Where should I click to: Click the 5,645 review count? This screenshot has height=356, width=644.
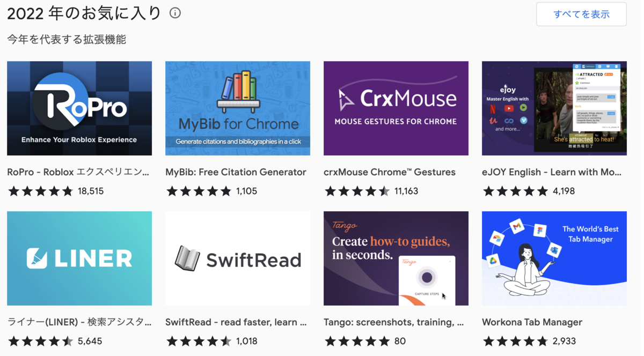pos(90,341)
